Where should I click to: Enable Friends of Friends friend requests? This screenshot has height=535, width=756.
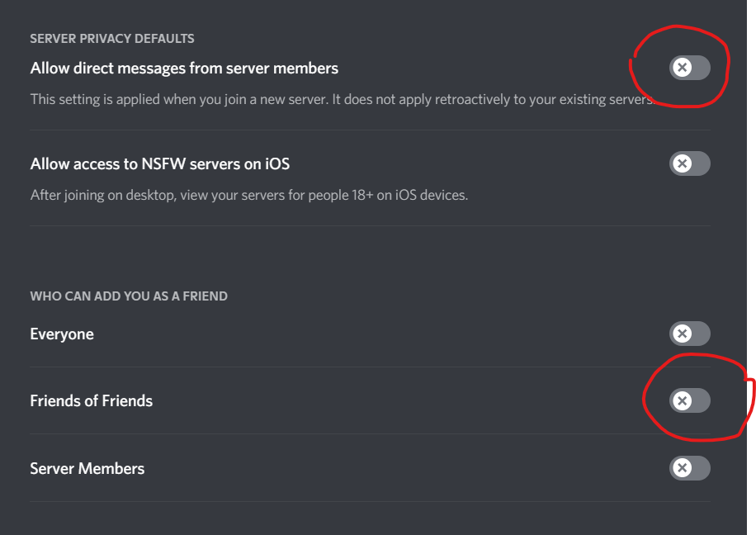click(x=689, y=400)
